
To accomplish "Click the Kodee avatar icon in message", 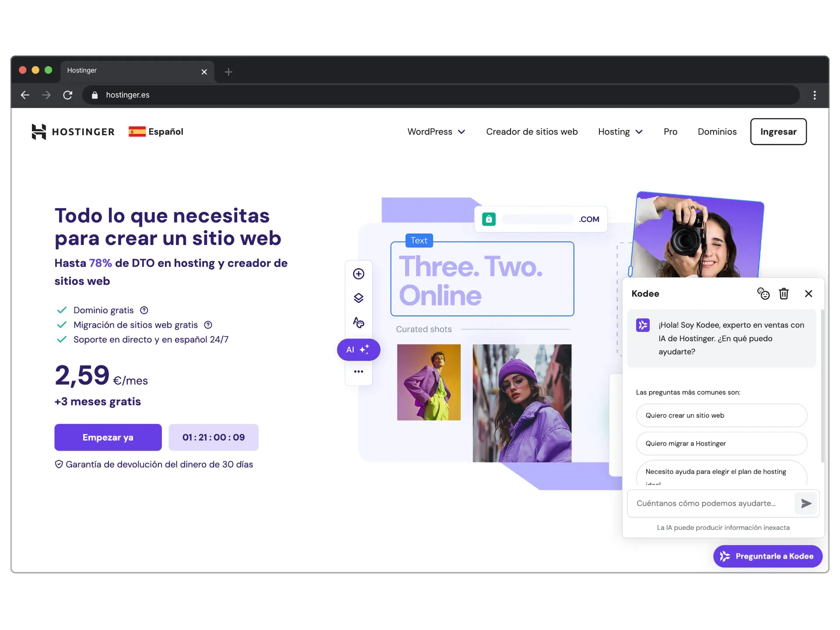I will [643, 325].
